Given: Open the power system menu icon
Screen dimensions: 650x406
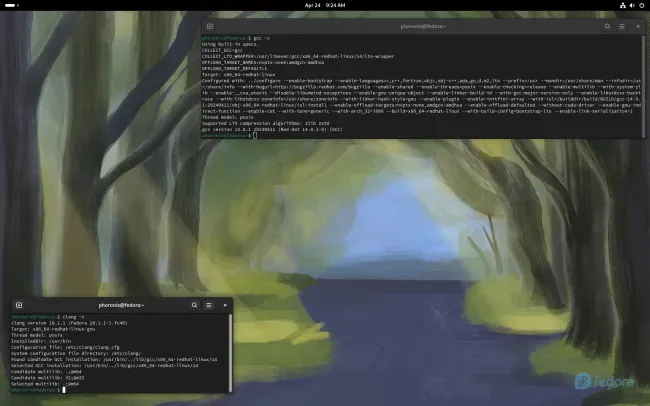Looking at the screenshot, I should tap(642, 5).
